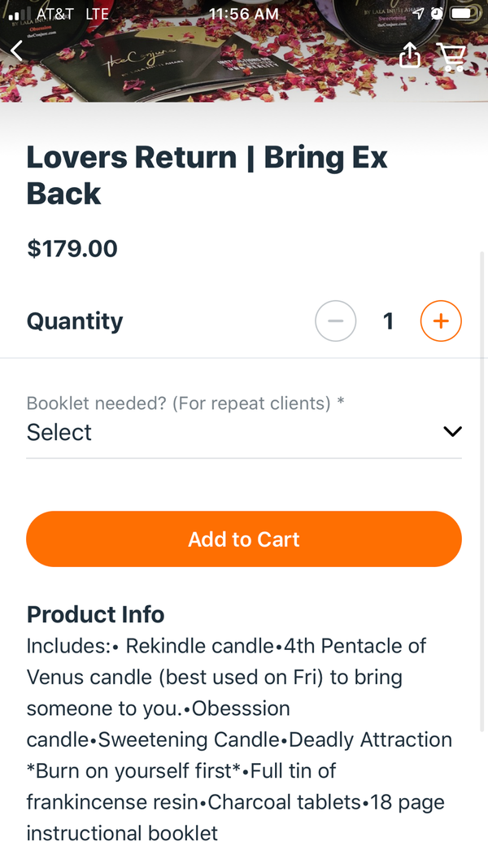Open the shopping cart icon
This screenshot has height=868, width=488.
pos(451,55)
